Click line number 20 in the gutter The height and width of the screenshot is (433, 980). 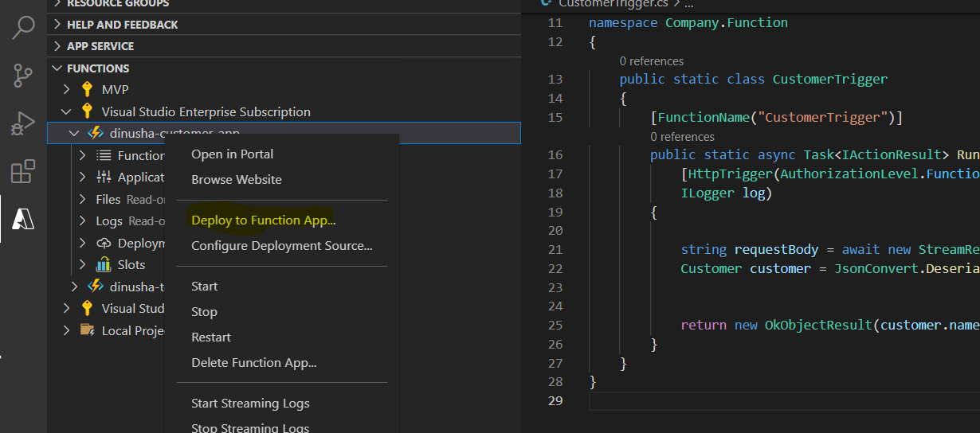click(x=555, y=230)
